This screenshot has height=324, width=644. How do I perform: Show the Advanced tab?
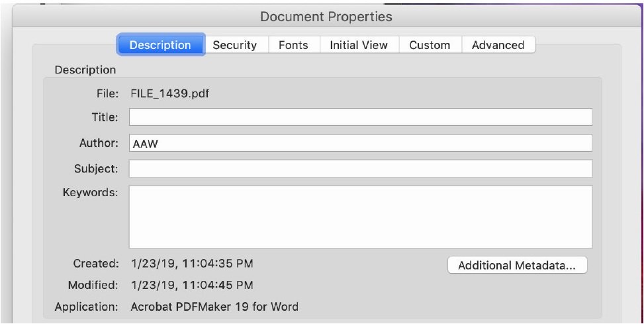(498, 45)
